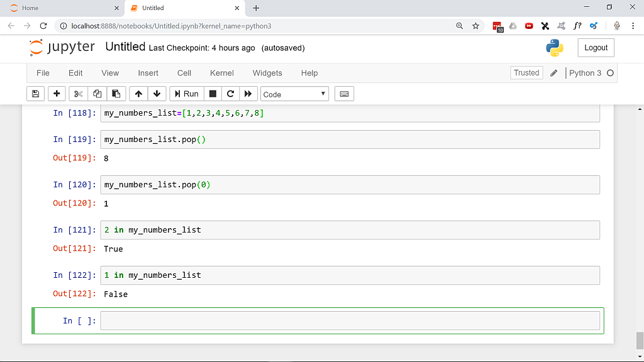Open the browser three-dot menu

coord(633,26)
